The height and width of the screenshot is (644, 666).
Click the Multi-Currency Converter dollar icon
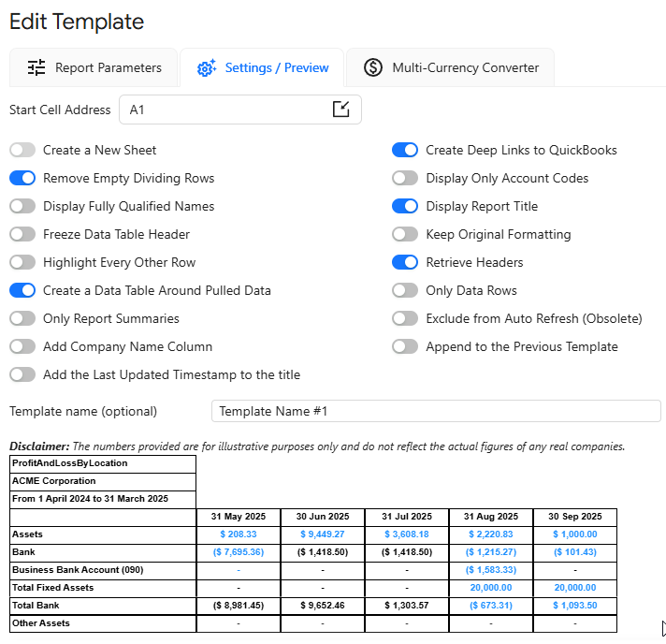tap(373, 67)
